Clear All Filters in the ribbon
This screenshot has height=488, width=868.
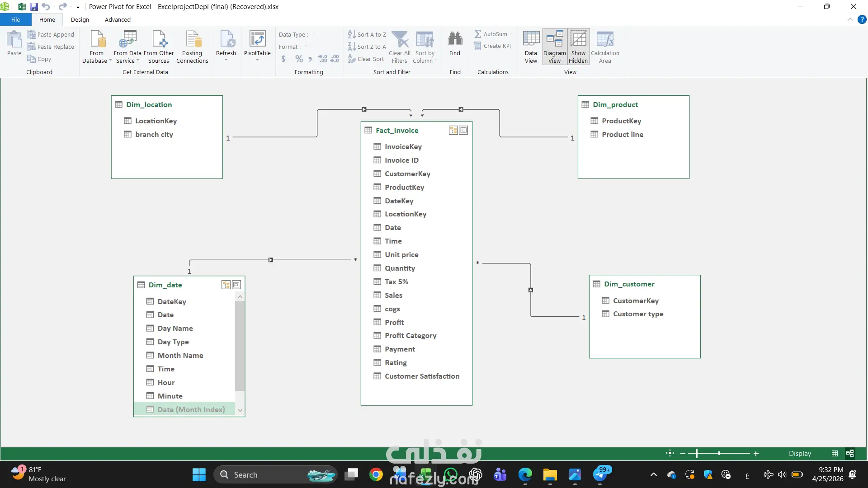tap(401, 47)
